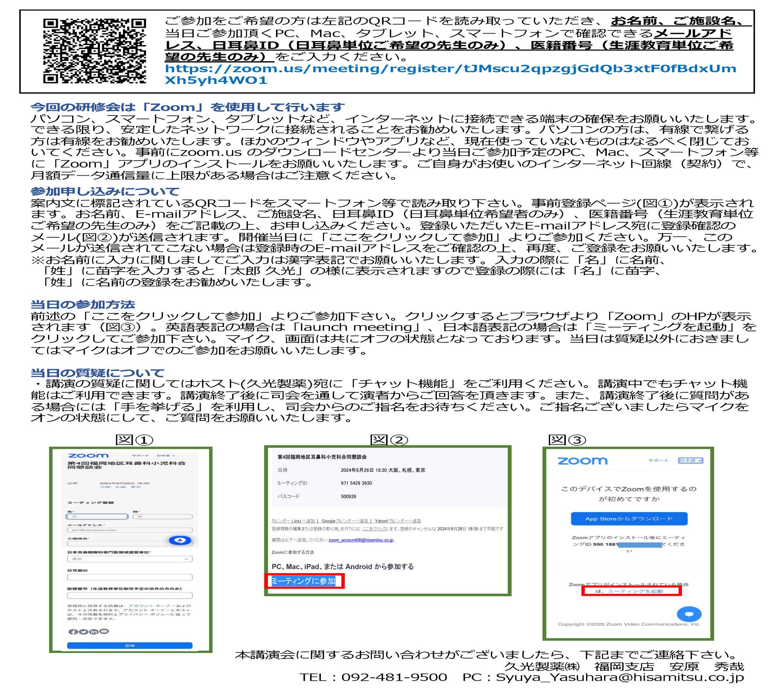The width and height of the screenshot is (770, 700).
Task: Click the Twitter share icon
Action: 83,632
